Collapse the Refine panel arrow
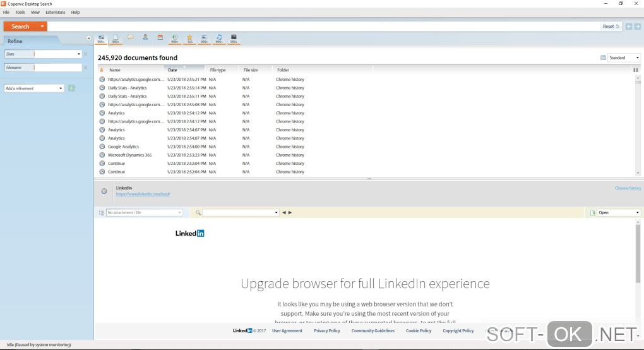 [89, 38]
